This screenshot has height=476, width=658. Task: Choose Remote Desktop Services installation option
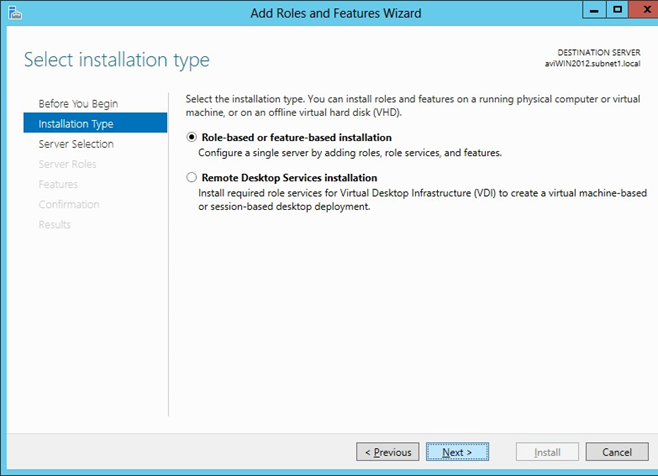click(x=192, y=178)
